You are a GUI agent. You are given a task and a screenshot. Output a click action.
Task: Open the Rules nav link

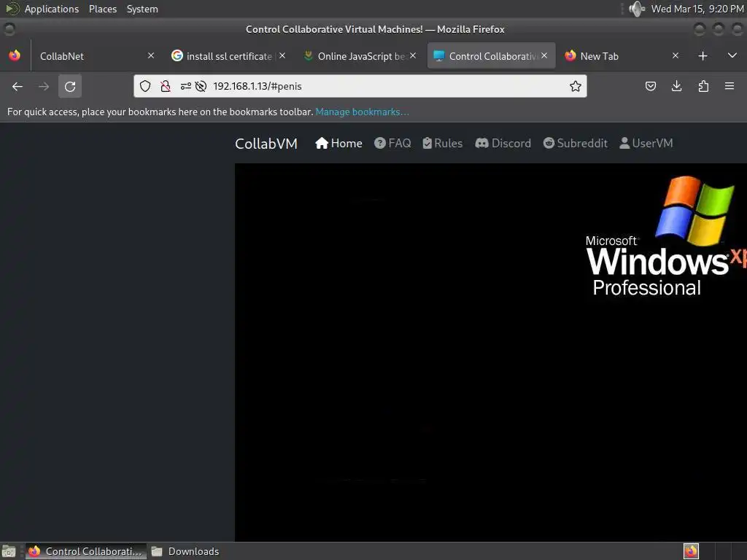click(x=443, y=144)
